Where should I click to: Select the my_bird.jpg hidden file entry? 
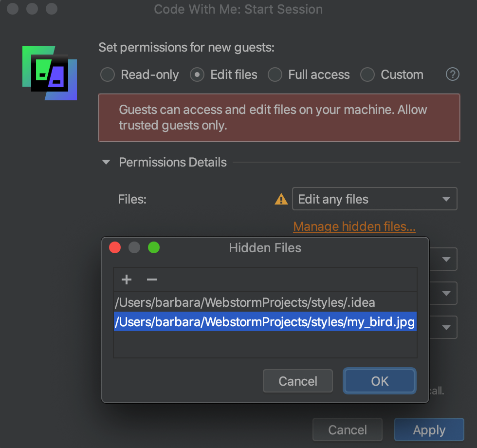click(265, 322)
